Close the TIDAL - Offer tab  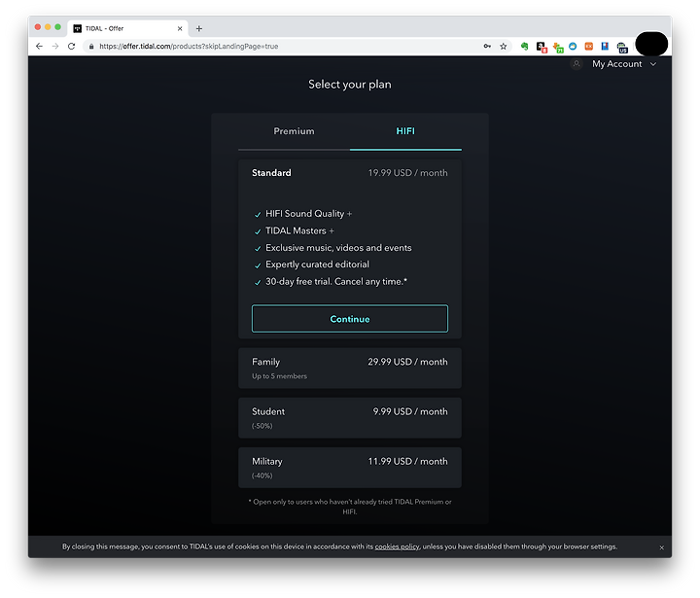pos(180,28)
